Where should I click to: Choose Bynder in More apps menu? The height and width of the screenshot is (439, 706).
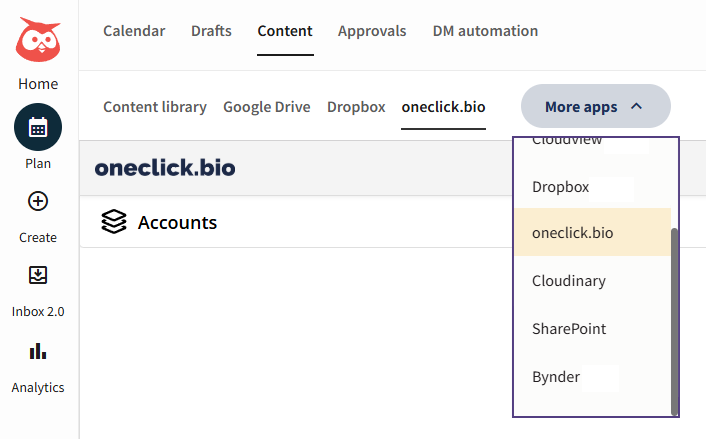(593, 376)
